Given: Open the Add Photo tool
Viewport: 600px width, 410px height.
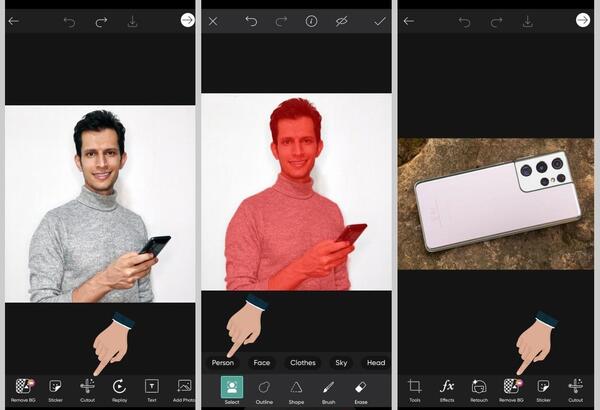Looking at the screenshot, I should coord(184,390).
